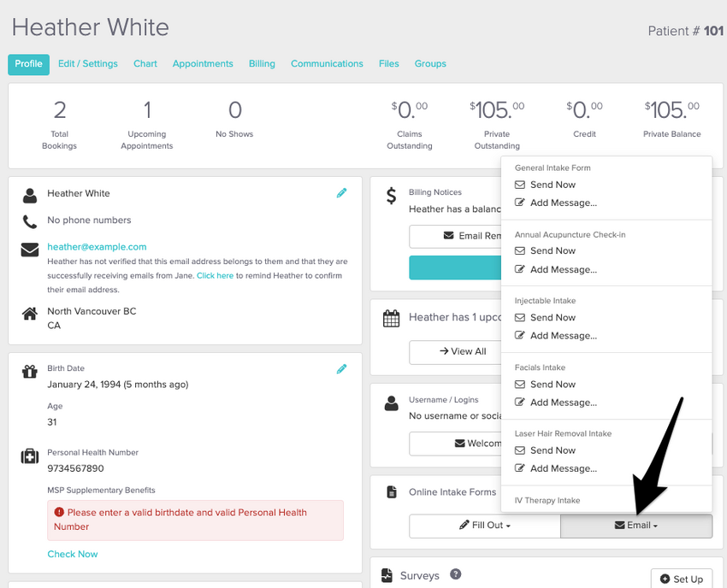
Task: Open the Edit / Settings tab
Action: (87, 63)
